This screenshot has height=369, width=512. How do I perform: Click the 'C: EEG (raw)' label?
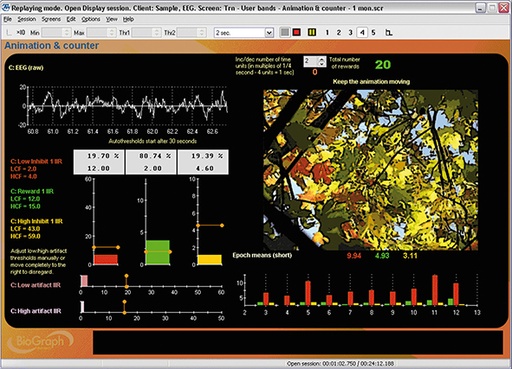tap(26, 68)
